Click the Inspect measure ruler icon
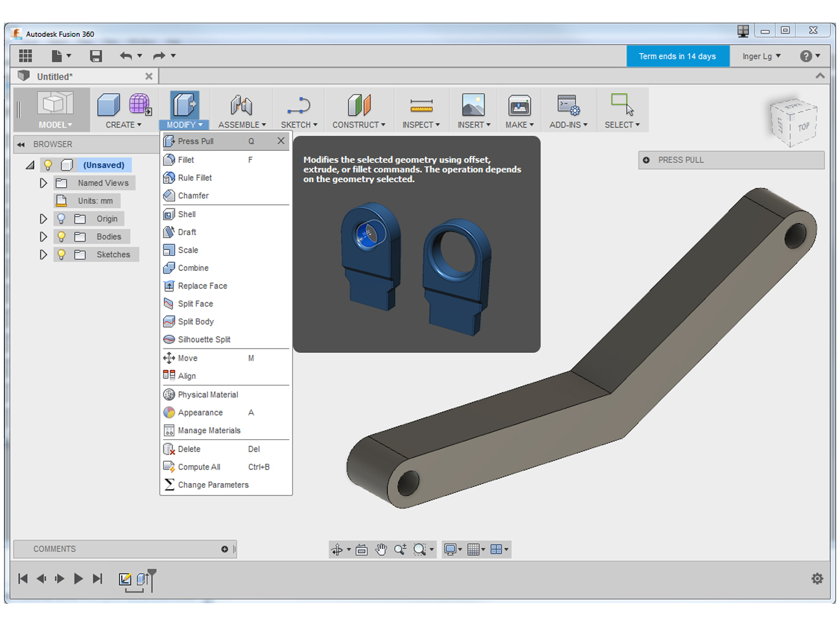 421,104
